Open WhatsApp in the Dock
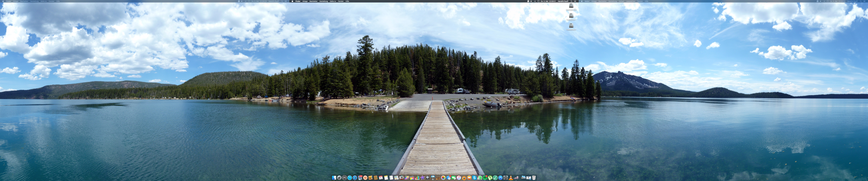 [x=480, y=178]
